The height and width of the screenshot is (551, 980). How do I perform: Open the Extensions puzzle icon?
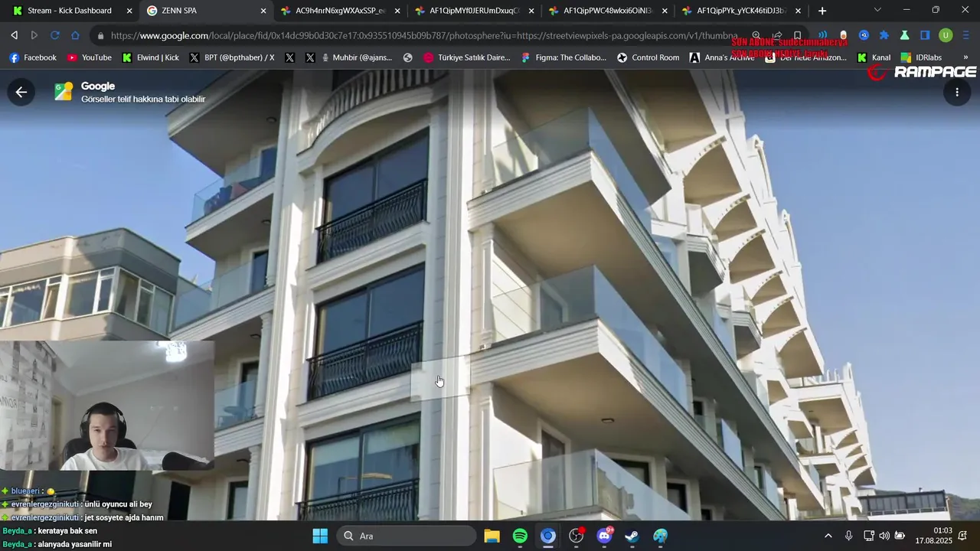pyautogui.click(x=884, y=35)
